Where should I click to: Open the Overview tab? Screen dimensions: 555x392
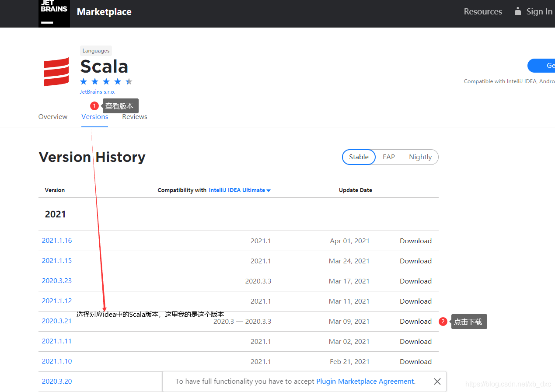(53, 117)
